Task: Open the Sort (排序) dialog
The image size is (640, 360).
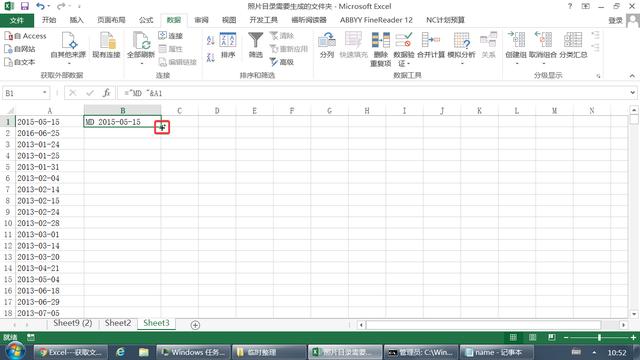Action: 228,45
